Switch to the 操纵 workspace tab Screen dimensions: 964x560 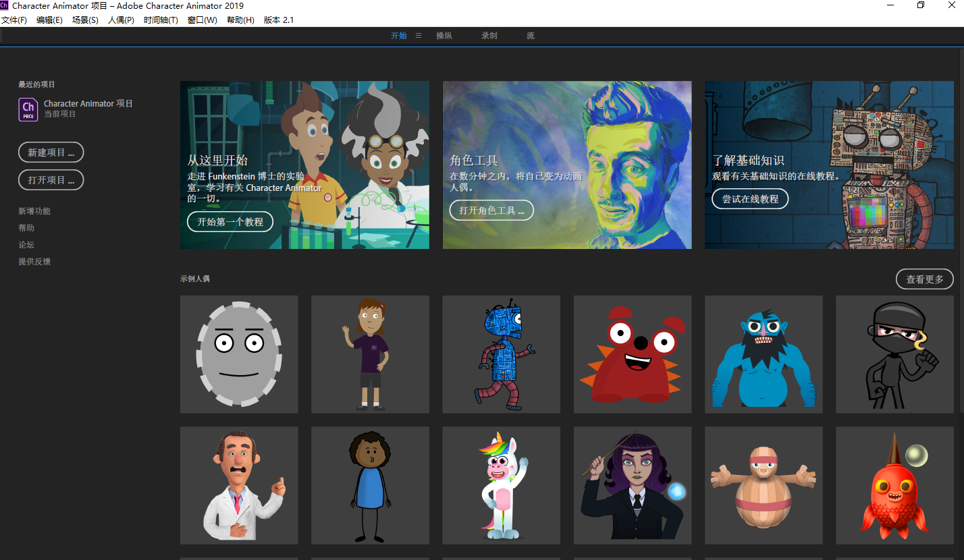pyautogui.click(x=444, y=35)
